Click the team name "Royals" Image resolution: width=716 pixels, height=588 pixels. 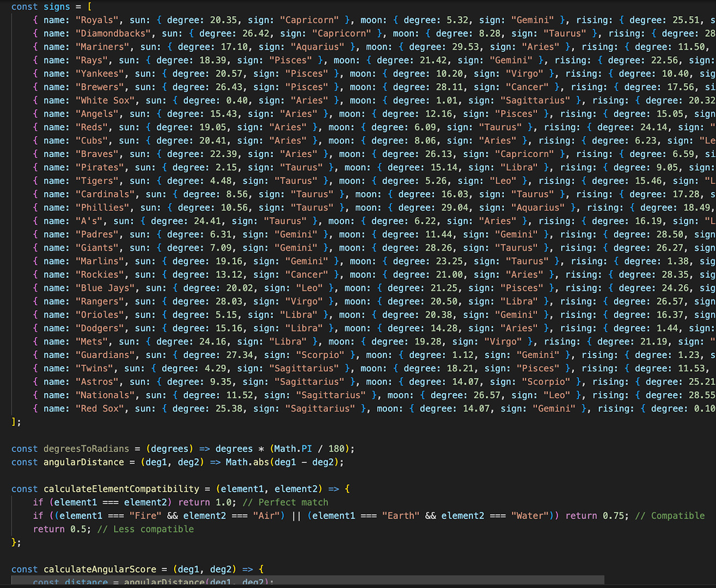pos(97,20)
